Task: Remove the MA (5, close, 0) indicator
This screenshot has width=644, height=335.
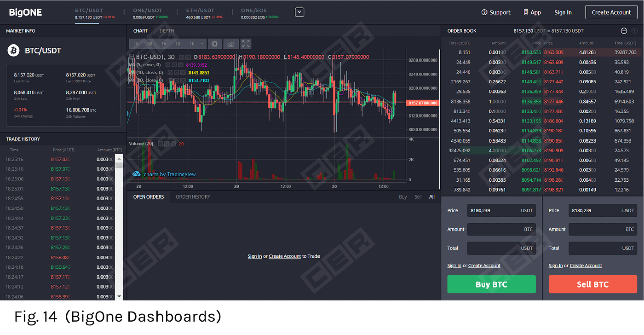Action: [x=180, y=65]
